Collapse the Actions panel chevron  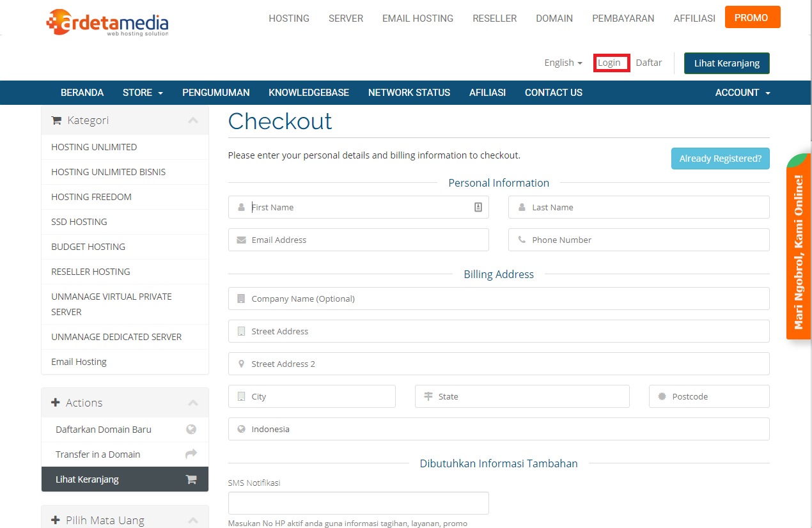point(193,403)
